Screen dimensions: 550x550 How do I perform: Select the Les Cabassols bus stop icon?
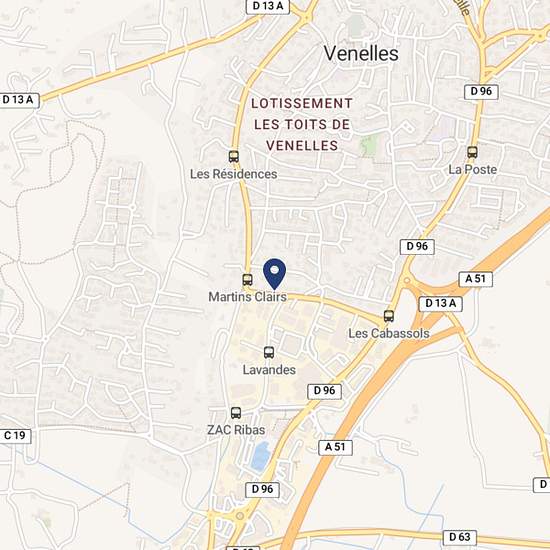tap(389, 316)
